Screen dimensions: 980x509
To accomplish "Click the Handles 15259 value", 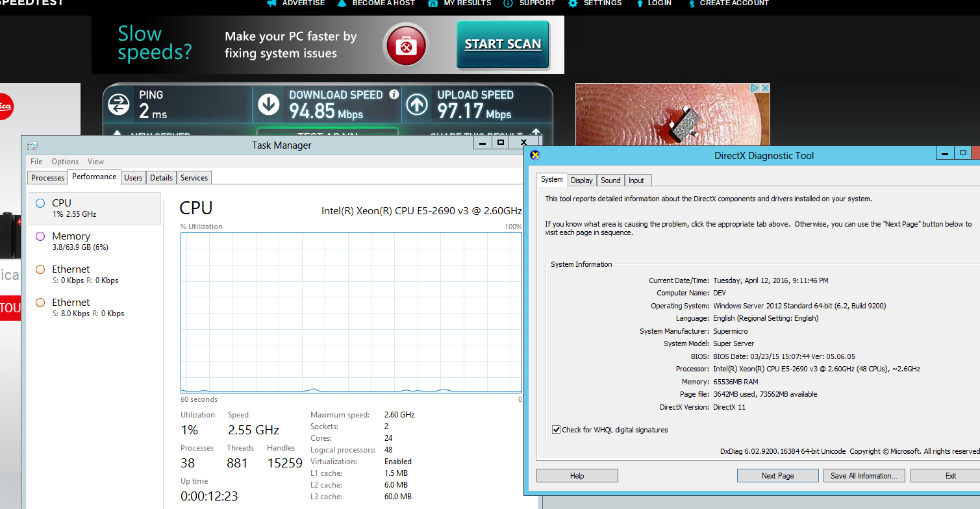I will (285, 463).
